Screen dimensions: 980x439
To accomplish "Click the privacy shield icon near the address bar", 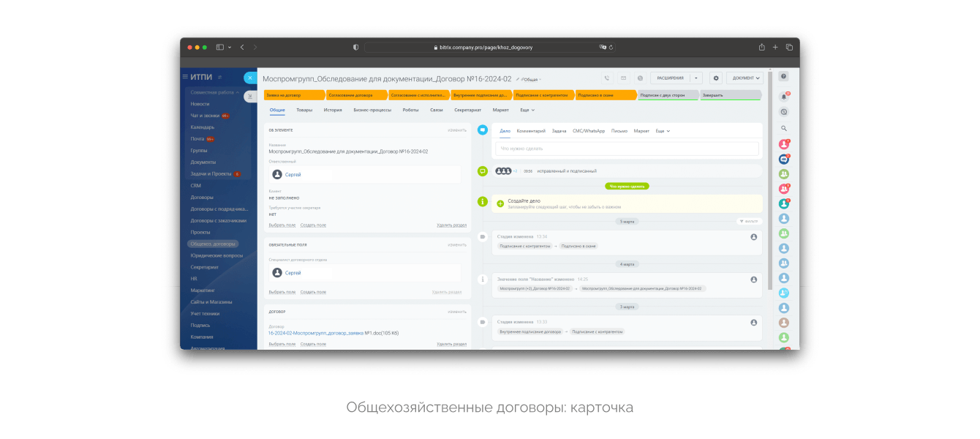I will pos(356,47).
